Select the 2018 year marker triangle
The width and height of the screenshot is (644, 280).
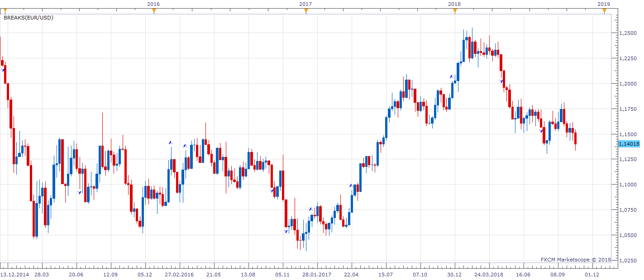pyautogui.click(x=455, y=11)
